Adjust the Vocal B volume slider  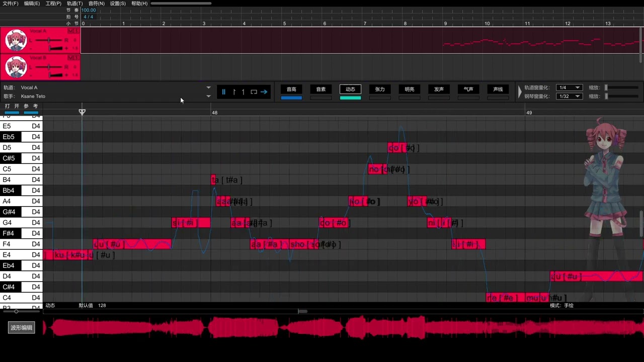[x=56, y=75]
